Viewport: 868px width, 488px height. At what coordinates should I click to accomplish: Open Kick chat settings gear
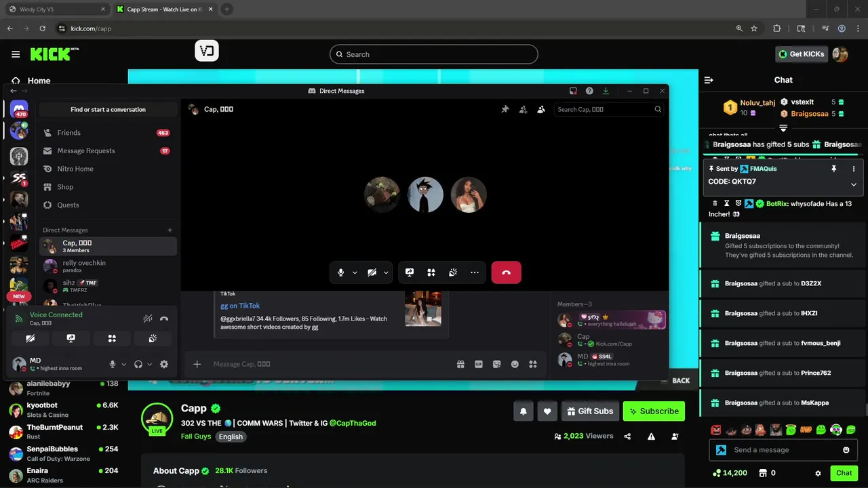[x=818, y=473]
